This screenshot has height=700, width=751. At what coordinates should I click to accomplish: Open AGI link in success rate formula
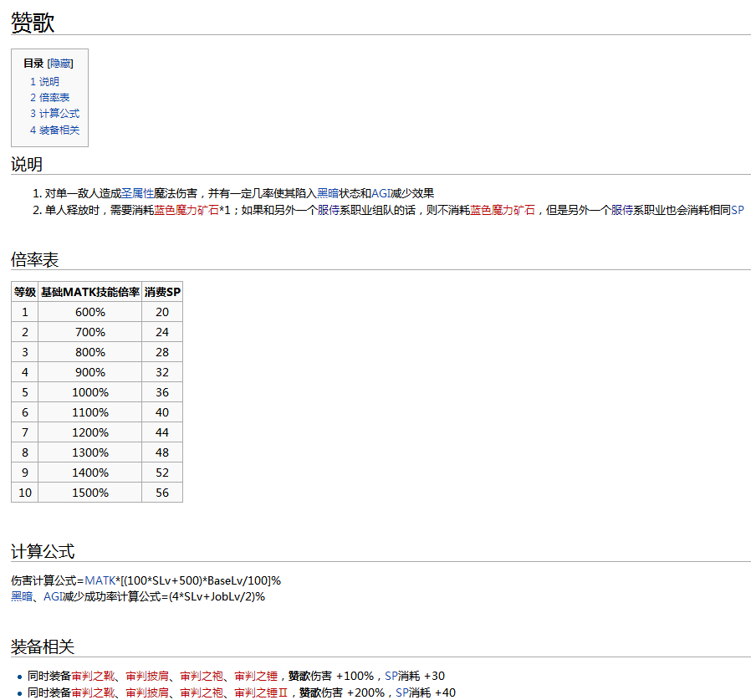coord(54,596)
